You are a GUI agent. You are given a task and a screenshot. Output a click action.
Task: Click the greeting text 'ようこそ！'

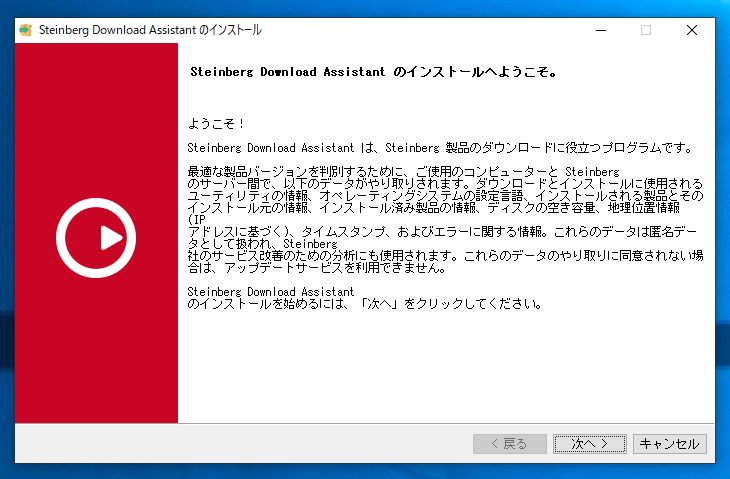coord(216,124)
